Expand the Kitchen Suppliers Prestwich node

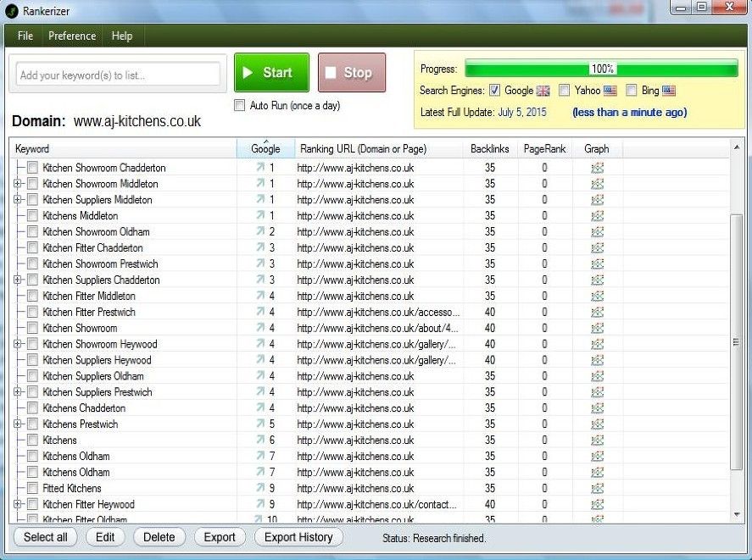click(x=17, y=391)
